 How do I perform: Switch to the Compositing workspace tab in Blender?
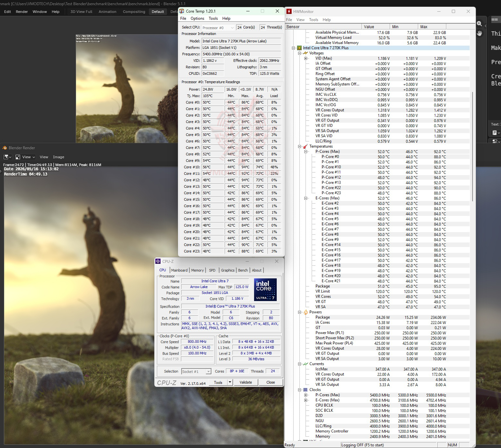[x=134, y=12]
